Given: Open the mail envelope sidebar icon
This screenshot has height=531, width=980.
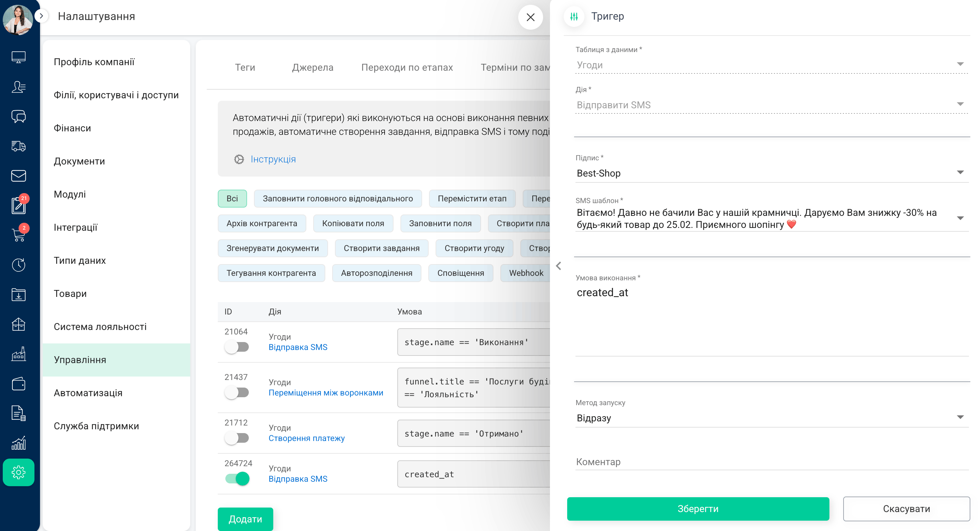Looking at the screenshot, I should [18, 176].
